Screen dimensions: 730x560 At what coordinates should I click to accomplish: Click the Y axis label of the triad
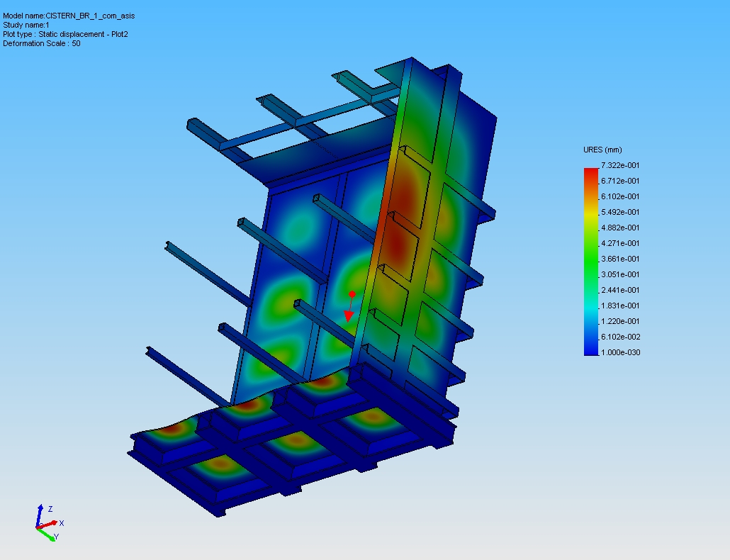click(x=56, y=537)
